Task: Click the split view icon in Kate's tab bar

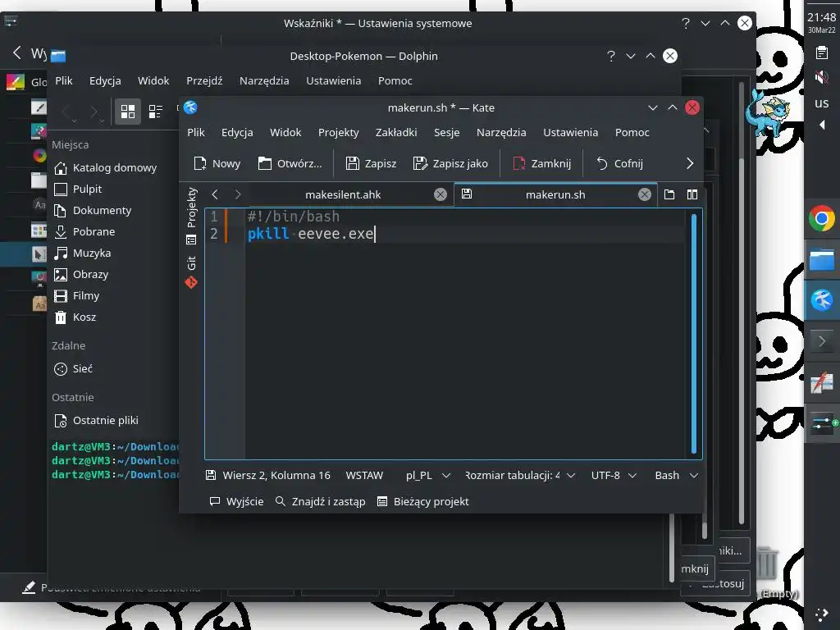Action: 692,194
